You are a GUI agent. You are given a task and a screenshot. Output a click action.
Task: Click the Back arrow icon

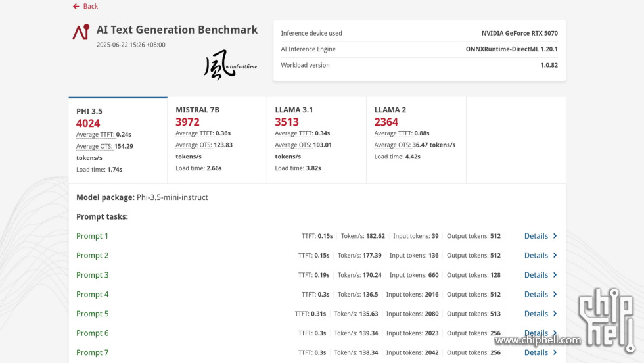tap(76, 6)
